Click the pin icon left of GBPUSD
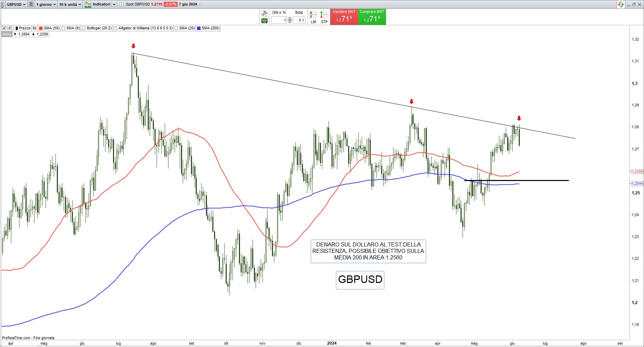The height and width of the screenshot is (347, 644). coord(3,4)
